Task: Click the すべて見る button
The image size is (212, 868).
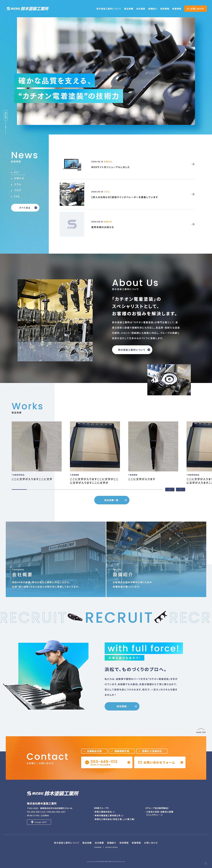Action: [x=25, y=208]
